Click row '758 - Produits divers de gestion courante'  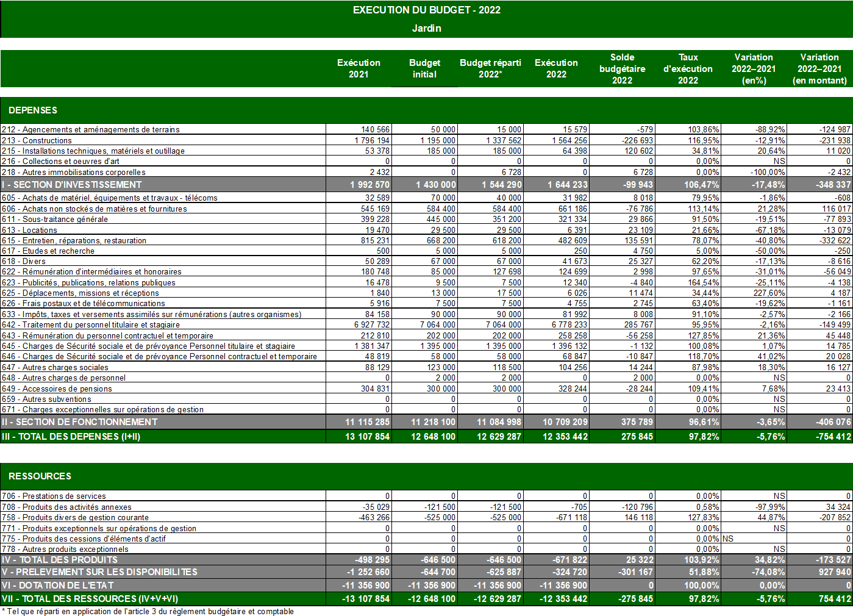[x=75, y=518]
